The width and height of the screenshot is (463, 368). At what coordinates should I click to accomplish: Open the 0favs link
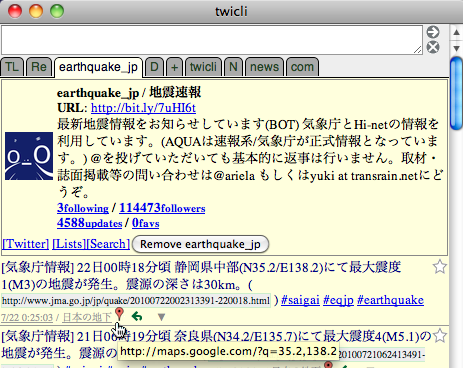point(145,223)
